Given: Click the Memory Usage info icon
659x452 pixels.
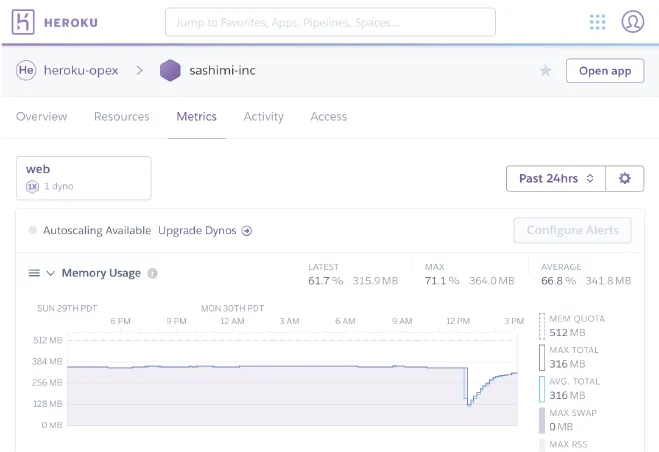Looking at the screenshot, I should pyautogui.click(x=152, y=273).
